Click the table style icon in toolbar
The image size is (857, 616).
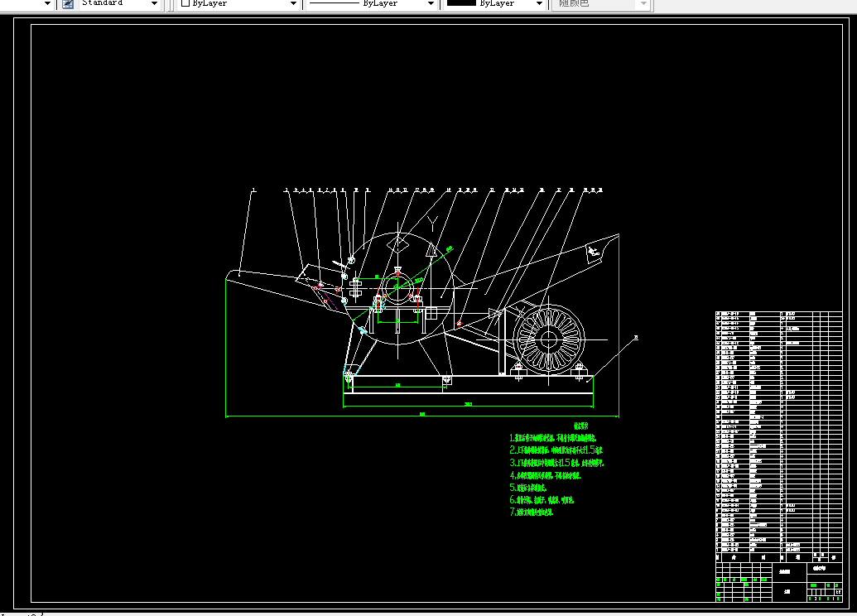[68, 4]
